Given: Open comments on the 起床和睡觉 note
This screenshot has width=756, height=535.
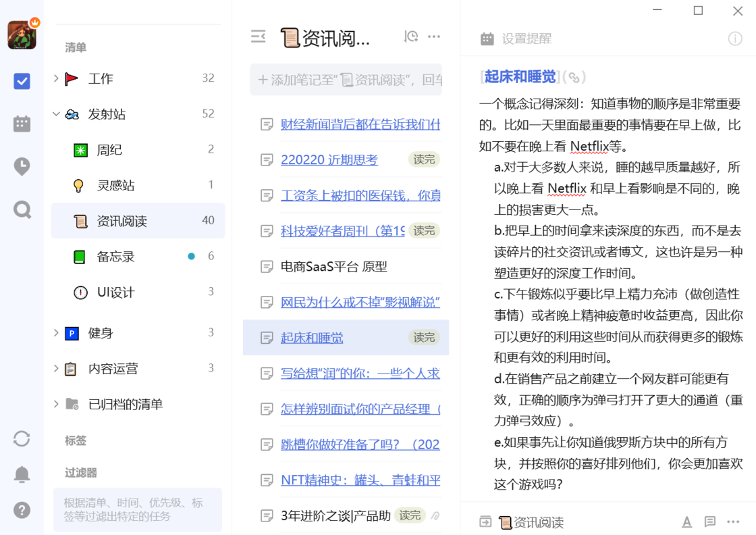Looking at the screenshot, I should [x=709, y=522].
